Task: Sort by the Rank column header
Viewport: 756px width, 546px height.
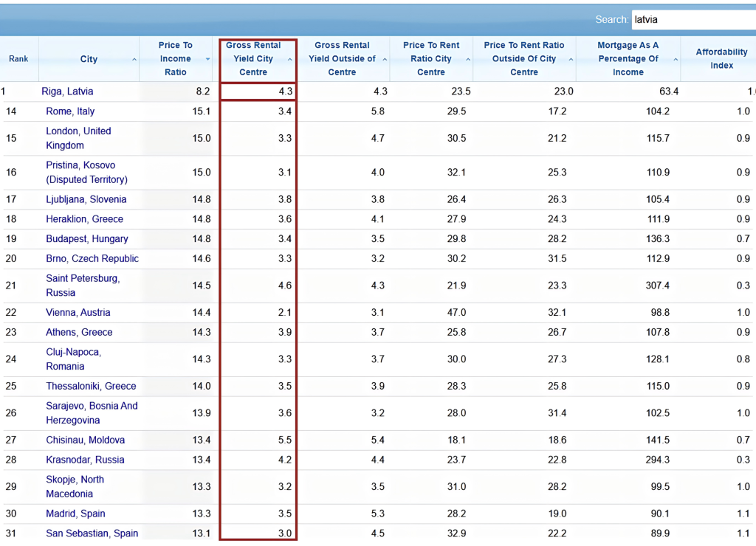Action: [x=18, y=59]
